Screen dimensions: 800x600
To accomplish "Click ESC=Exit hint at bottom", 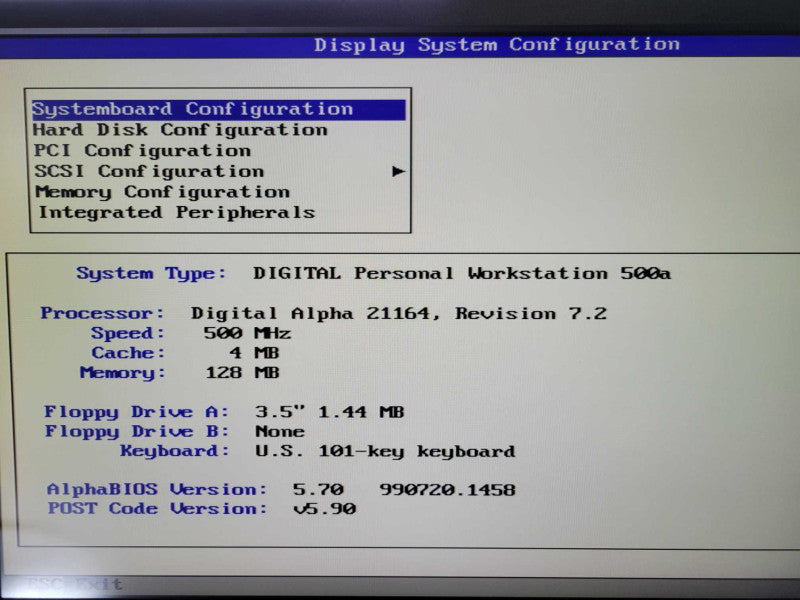I will [x=74, y=583].
